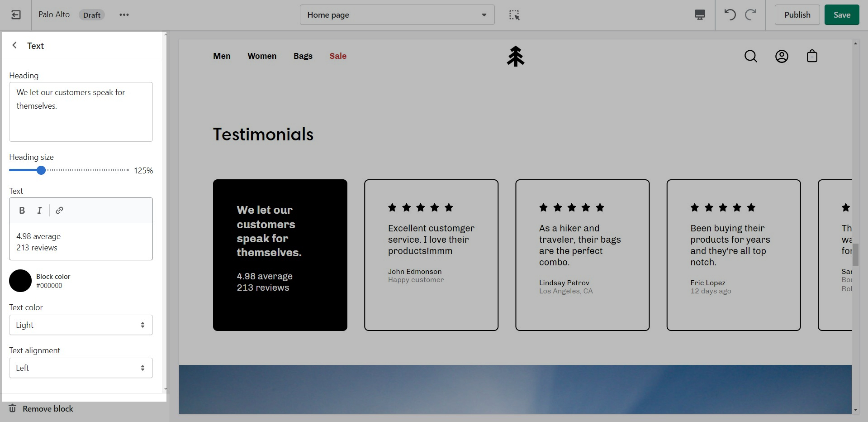Undo the last change
The height and width of the screenshot is (422, 868).
[730, 15]
